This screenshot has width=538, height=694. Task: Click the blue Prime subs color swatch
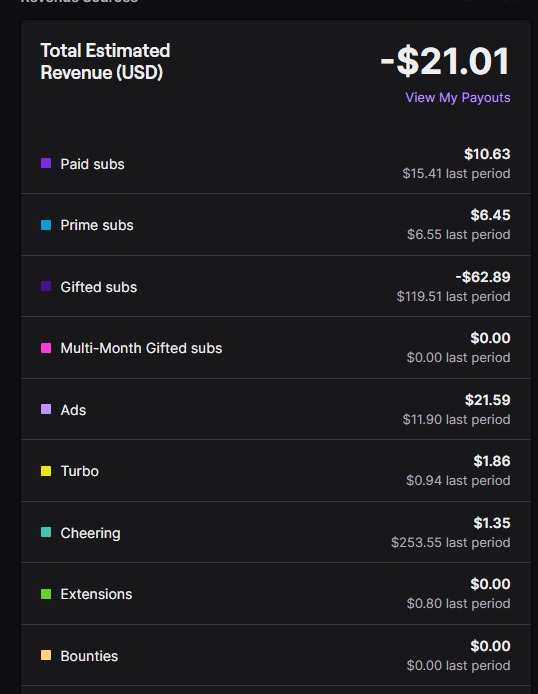pyautogui.click(x=46, y=225)
